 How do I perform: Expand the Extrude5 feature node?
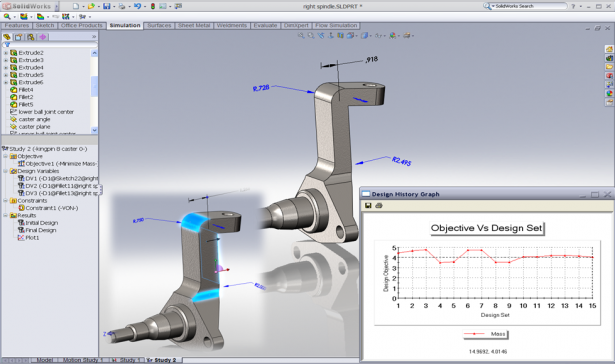pyautogui.click(x=6, y=75)
